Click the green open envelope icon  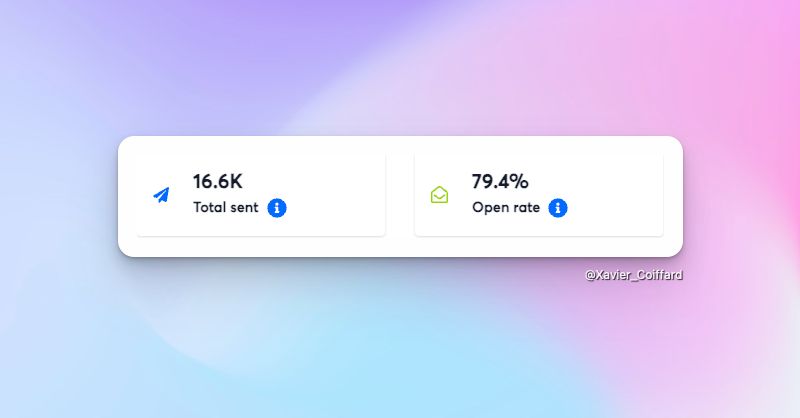coord(440,195)
